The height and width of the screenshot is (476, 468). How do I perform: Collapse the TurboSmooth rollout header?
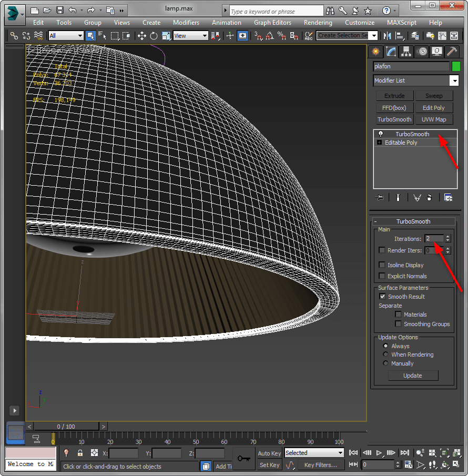413,221
